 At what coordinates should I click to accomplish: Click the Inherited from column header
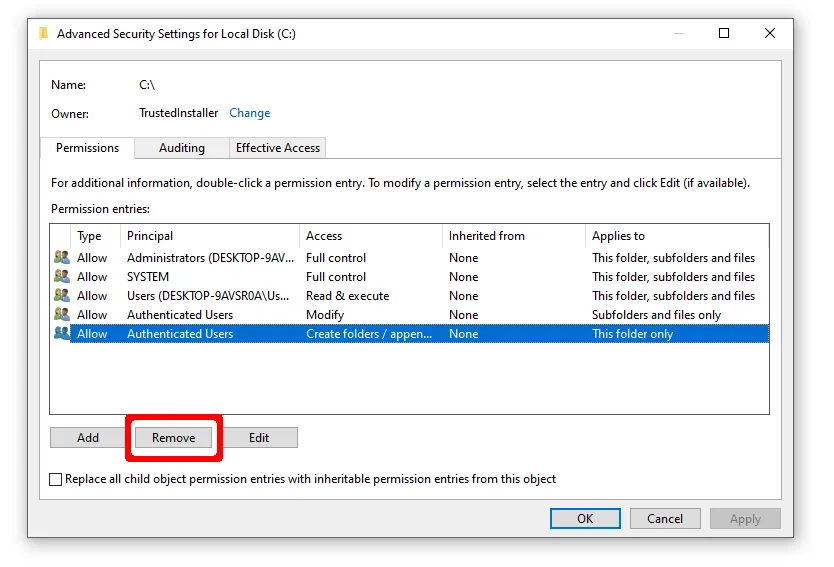click(x=514, y=236)
